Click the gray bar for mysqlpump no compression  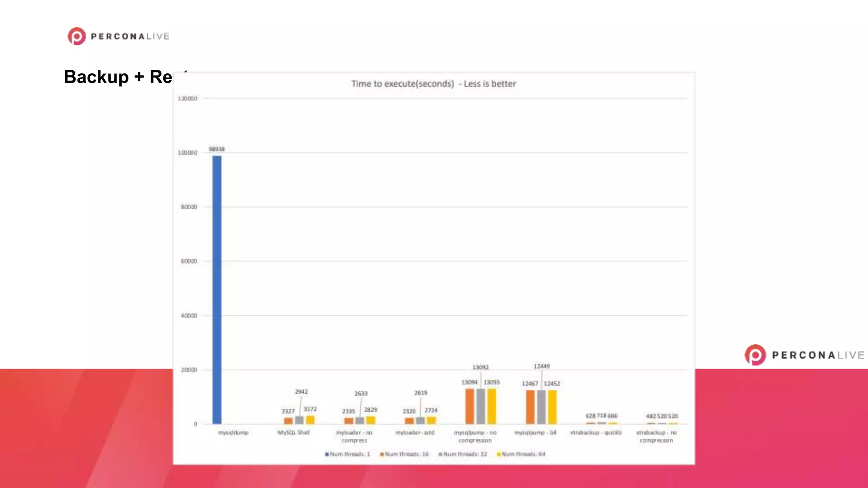pos(481,406)
